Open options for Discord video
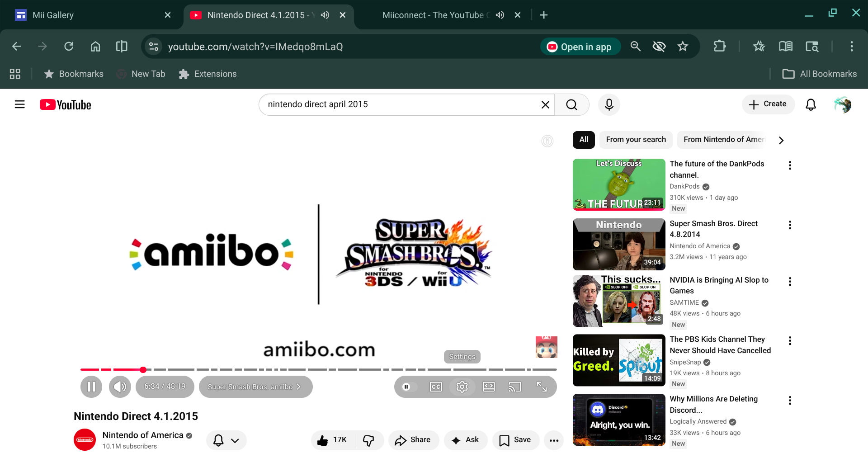Viewport: 868px width, 453px height. click(x=790, y=401)
